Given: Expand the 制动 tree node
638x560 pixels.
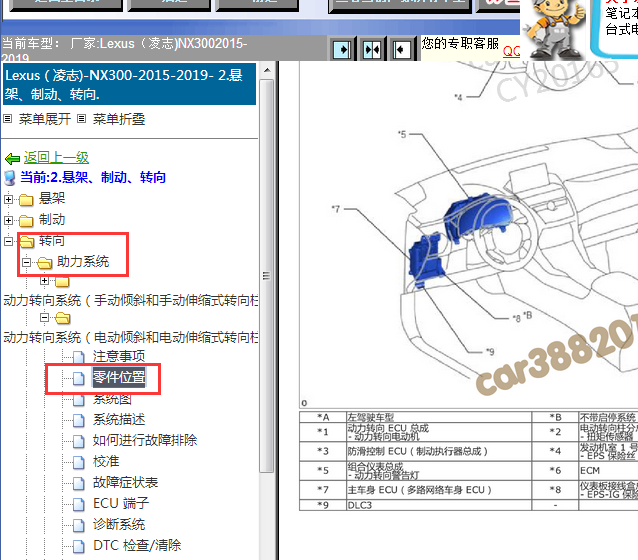Looking at the screenshot, I should [9, 220].
